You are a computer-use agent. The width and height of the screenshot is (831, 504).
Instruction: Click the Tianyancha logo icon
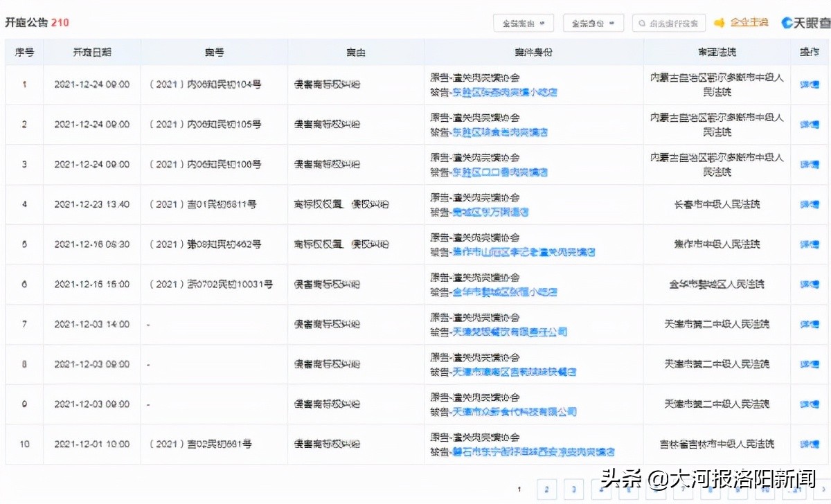787,23
